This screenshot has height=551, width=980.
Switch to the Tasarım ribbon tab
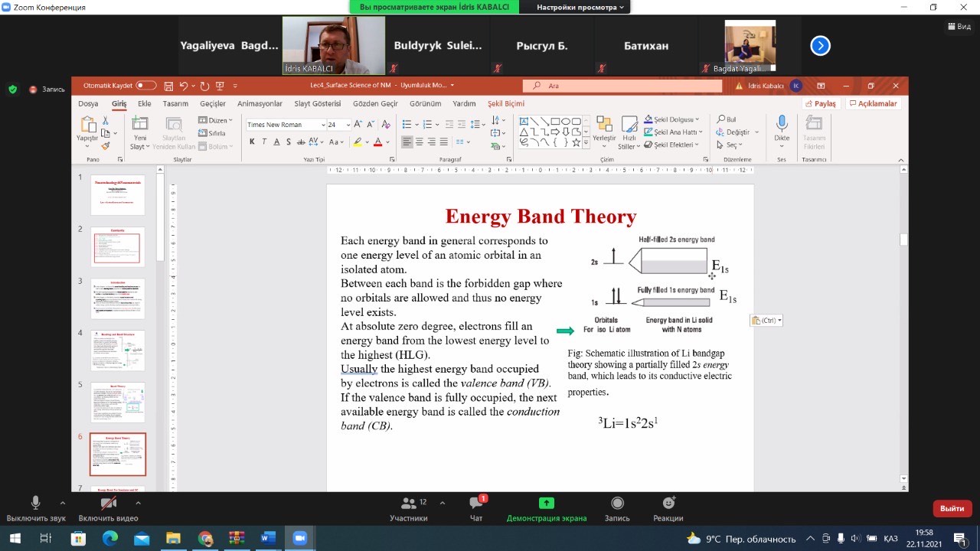(x=175, y=103)
